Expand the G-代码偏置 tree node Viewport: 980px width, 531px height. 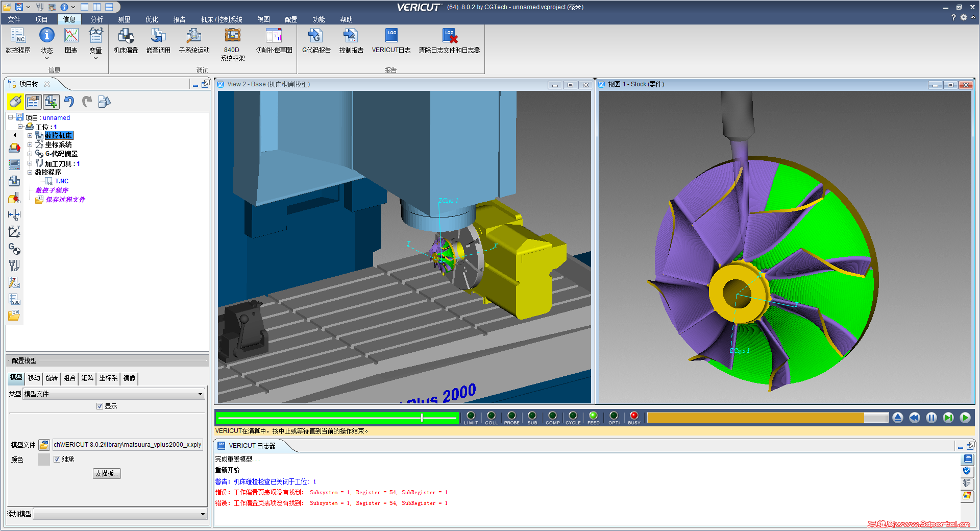tap(30, 154)
